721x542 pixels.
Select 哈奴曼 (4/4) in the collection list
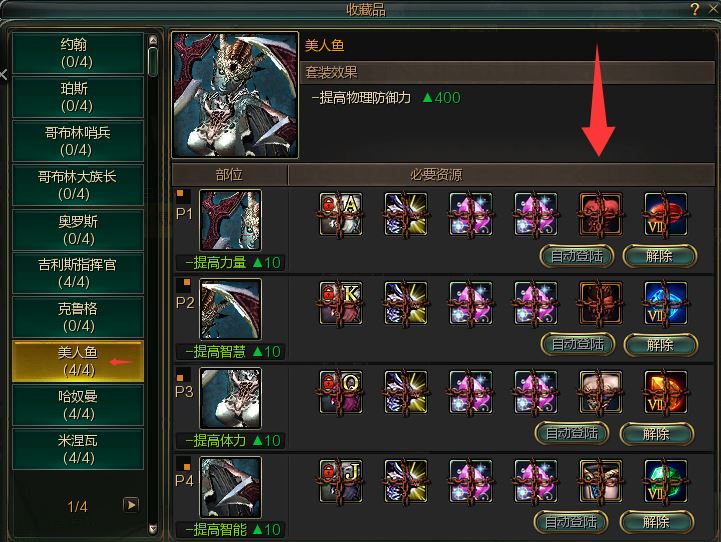tap(78, 405)
